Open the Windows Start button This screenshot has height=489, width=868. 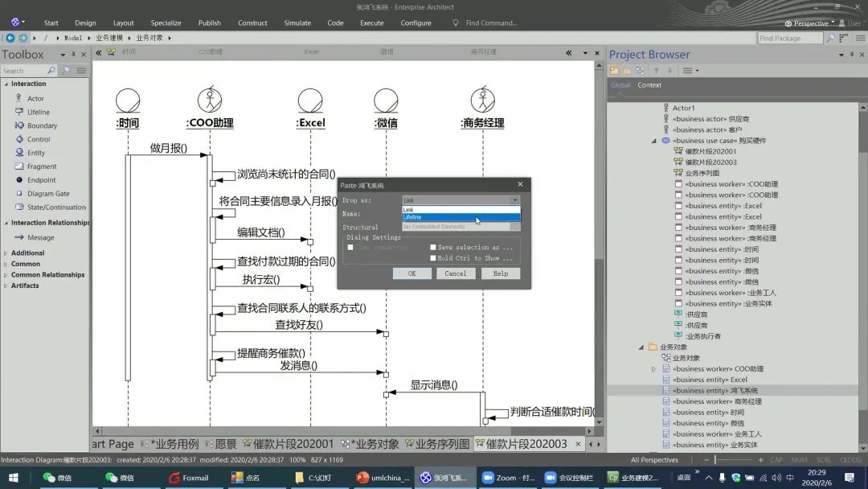coord(14,478)
